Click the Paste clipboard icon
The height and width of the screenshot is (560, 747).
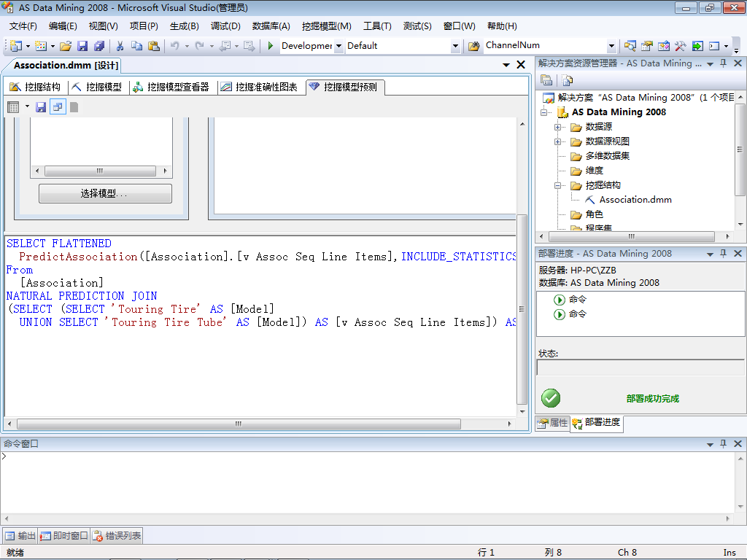(153, 46)
